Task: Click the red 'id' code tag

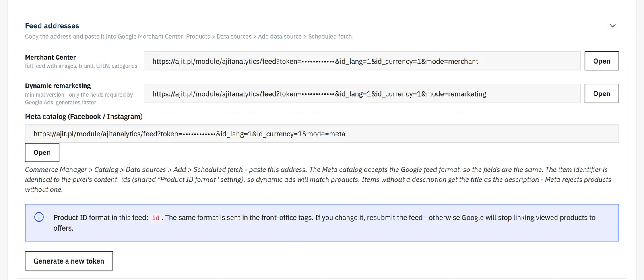Action: [156, 218]
